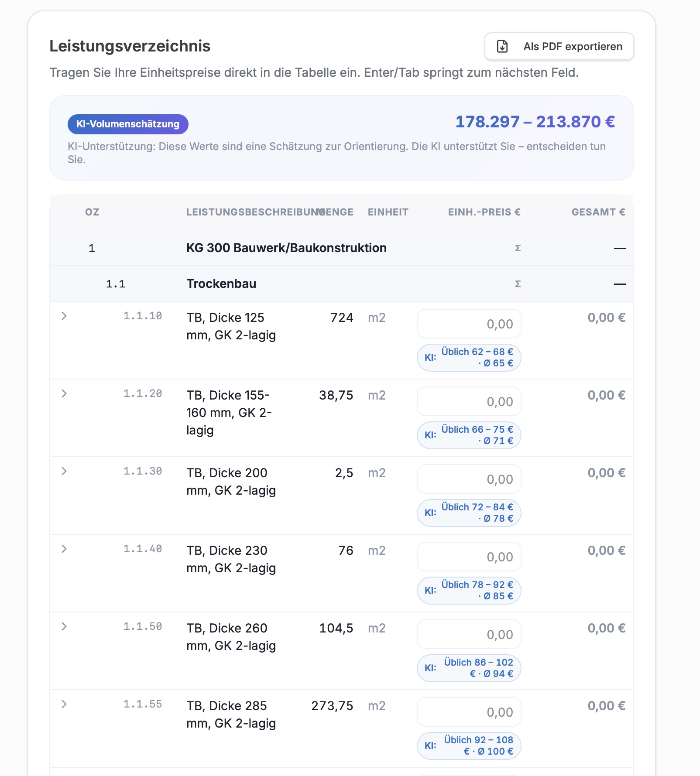Click quantity value 38,75
The height and width of the screenshot is (776, 700).
pyautogui.click(x=336, y=395)
